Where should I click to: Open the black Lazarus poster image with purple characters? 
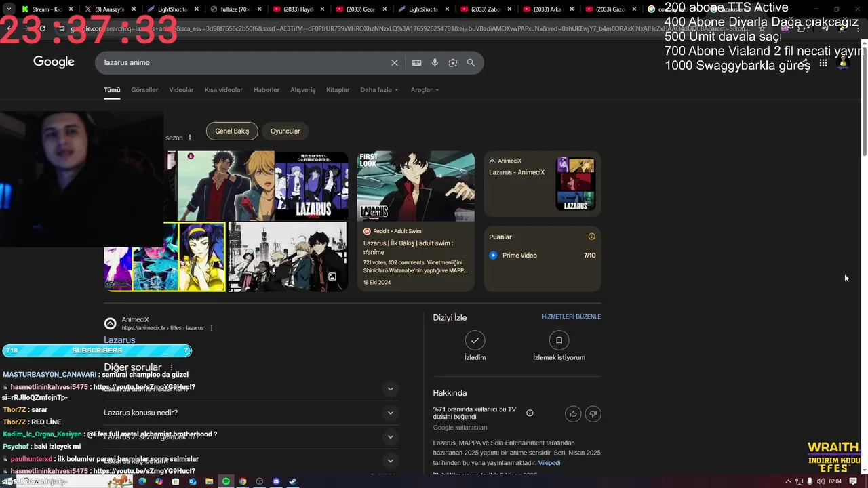[x=311, y=186]
